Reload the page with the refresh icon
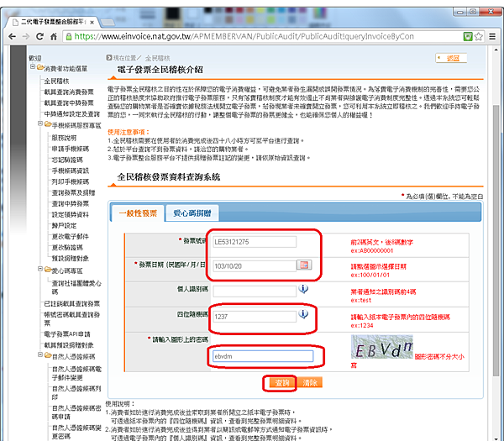The width and height of the screenshot is (504, 441). click(39, 37)
